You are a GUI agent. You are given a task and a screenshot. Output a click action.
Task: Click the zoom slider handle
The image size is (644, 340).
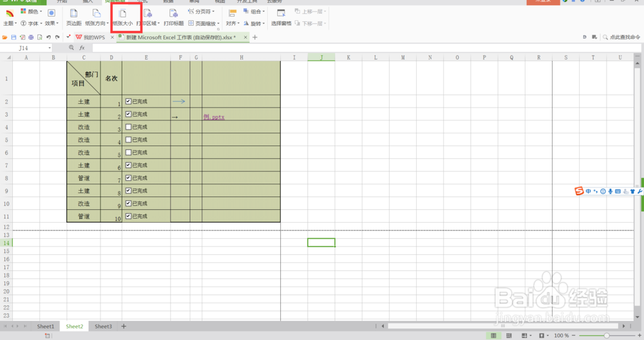606,336
